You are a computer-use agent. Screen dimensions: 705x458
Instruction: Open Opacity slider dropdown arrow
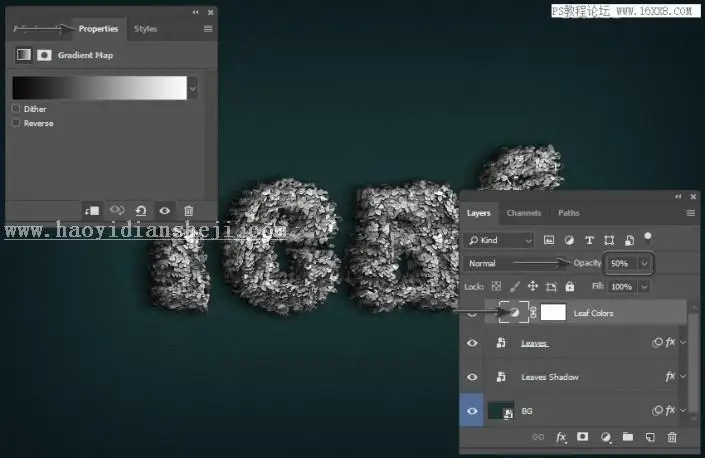point(644,263)
